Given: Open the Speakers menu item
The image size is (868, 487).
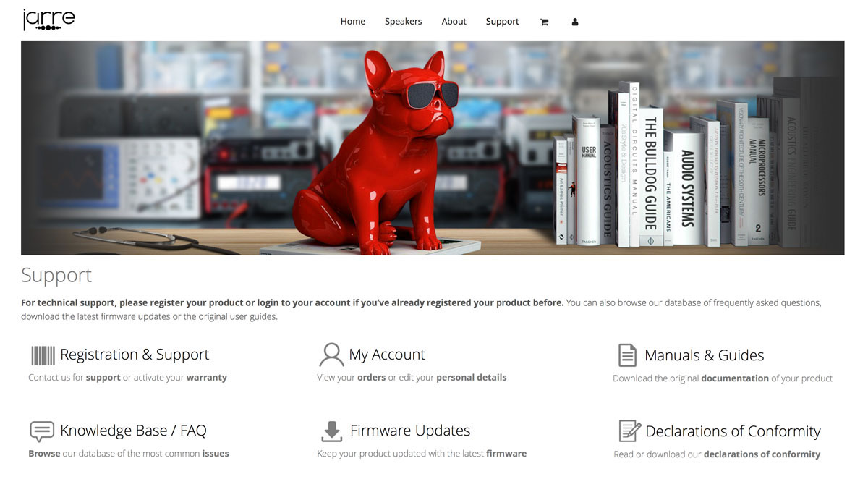Looking at the screenshot, I should click(403, 22).
